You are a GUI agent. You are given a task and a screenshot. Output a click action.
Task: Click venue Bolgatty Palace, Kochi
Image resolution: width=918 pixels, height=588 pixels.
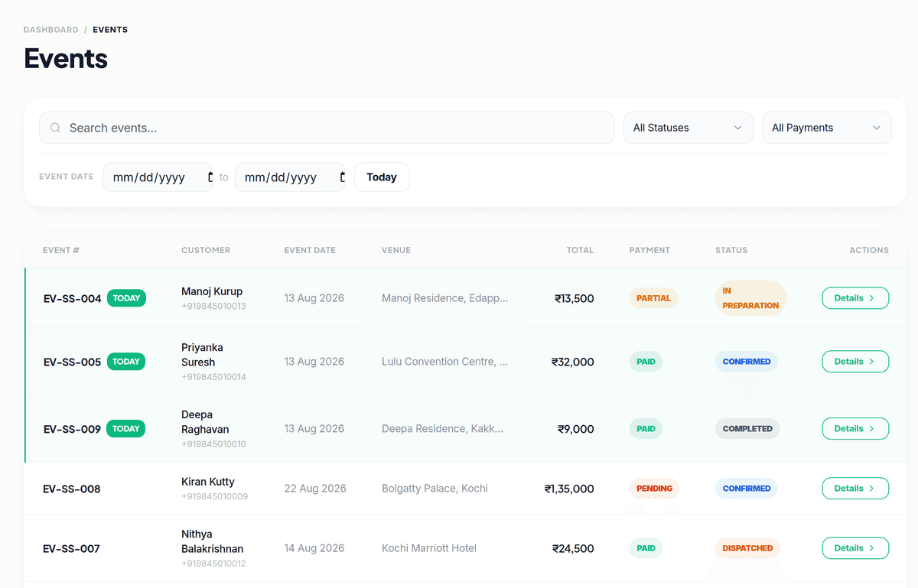click(x=435, y=489)
